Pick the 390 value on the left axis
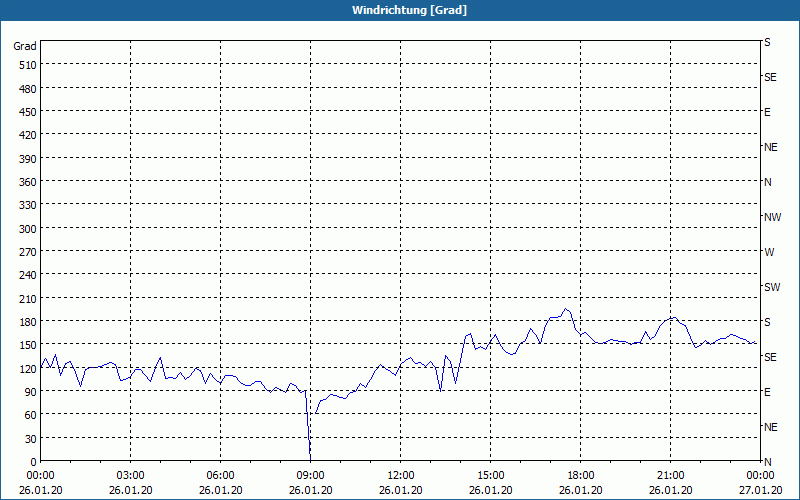 [x=28, y=159]
